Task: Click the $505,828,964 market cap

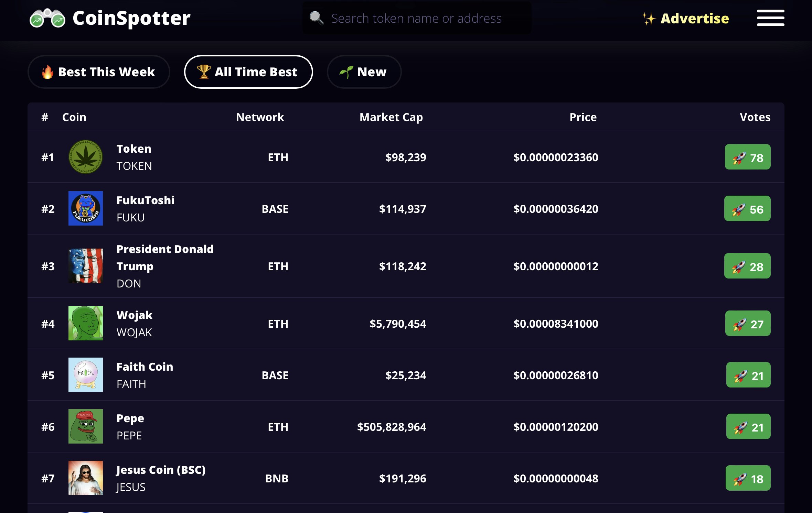Action: point(392,427)
